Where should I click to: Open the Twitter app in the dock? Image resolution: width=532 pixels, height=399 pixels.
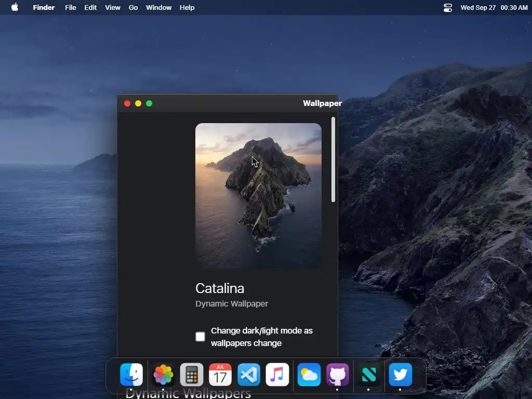pyautogui.click(x=401, y=375)
